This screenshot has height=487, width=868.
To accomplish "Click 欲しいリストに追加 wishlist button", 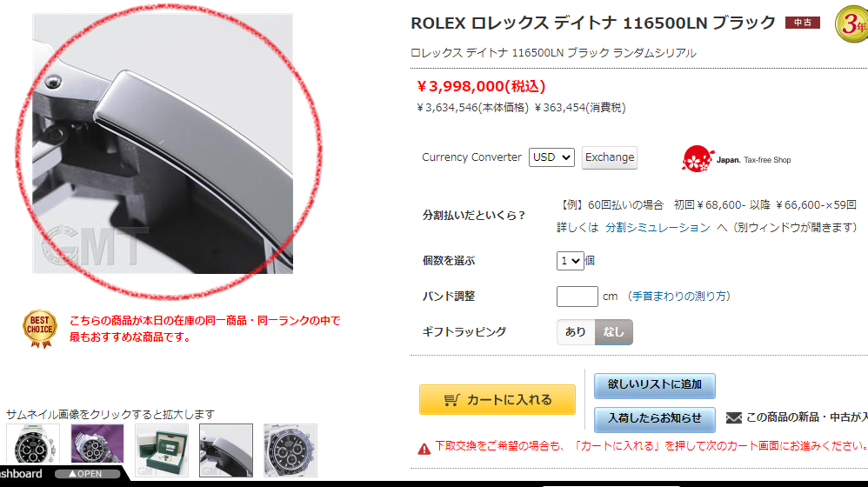I will point(654,386).
